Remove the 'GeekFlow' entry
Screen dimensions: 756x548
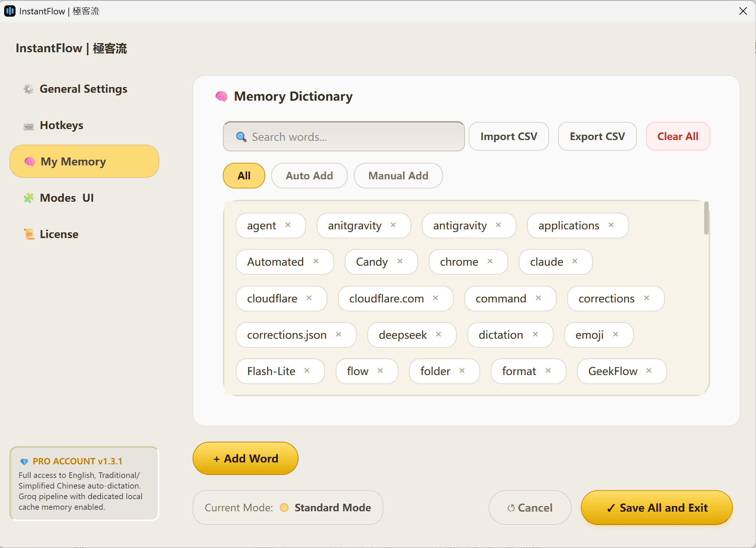click(x=649, y=371)
